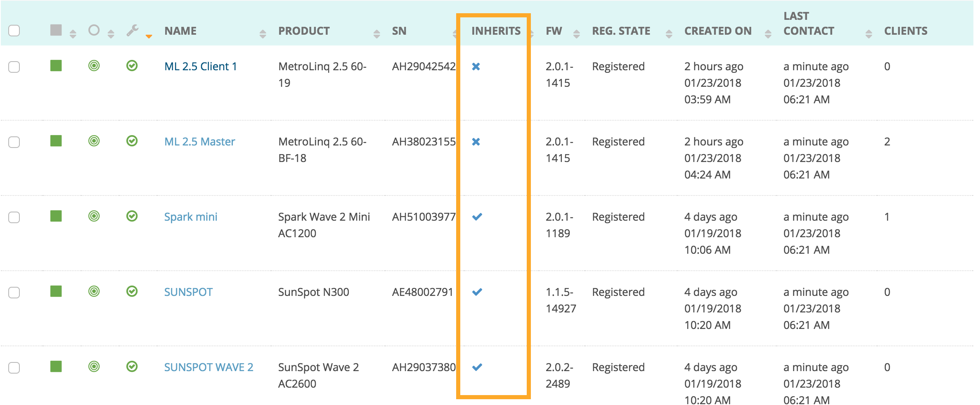Toggle the select-all checkbox in header
Viewport: 980px width, 405px height.
click(x=14, y=31)
